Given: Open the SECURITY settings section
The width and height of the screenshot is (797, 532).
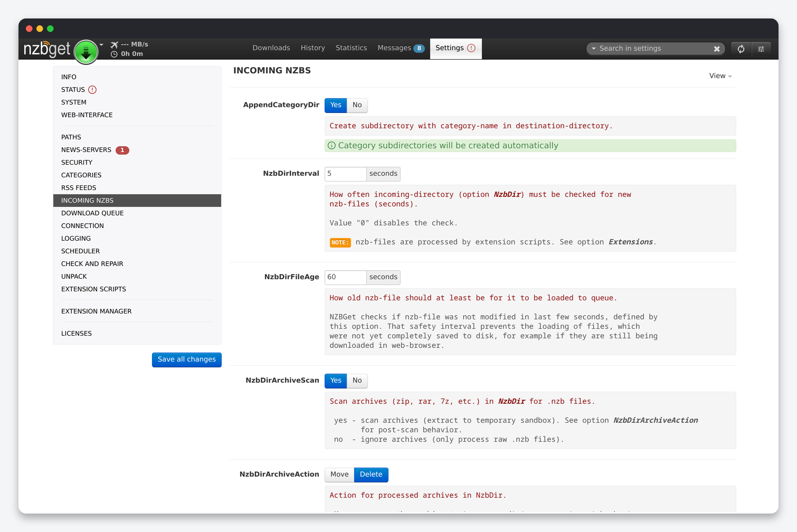Looking at the screenshot, I should [x=137, y=163].
